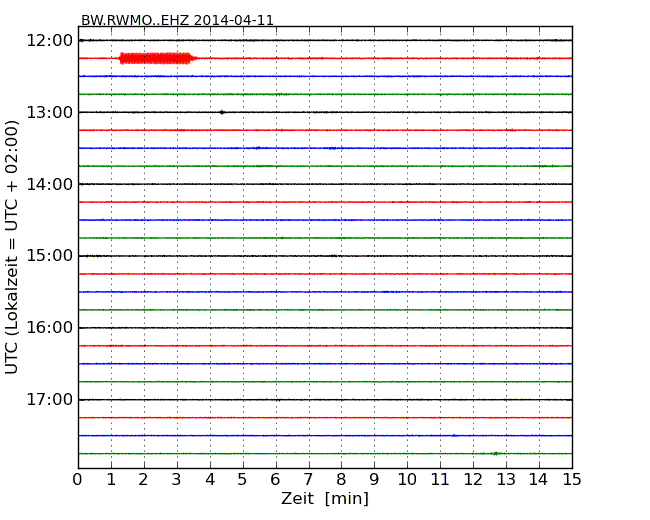Click the x-axis tick label 12

coord(473,480)
